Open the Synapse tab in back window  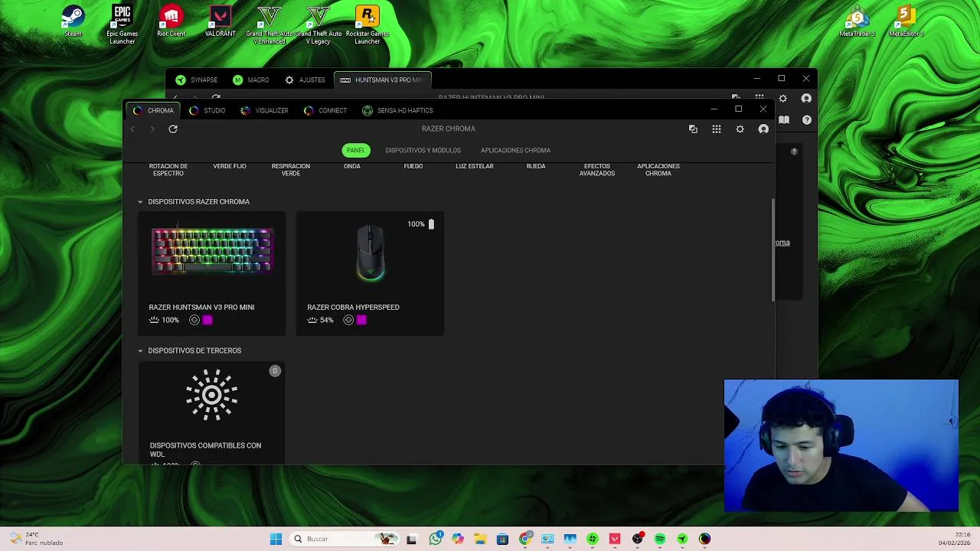pos(197,80)
